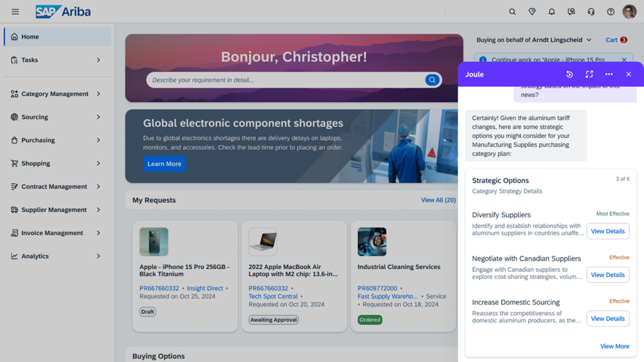The height and width of the screenshot is (362, 644).
Task: Click the search button in requirement field
Action: (x=432, y=80)
